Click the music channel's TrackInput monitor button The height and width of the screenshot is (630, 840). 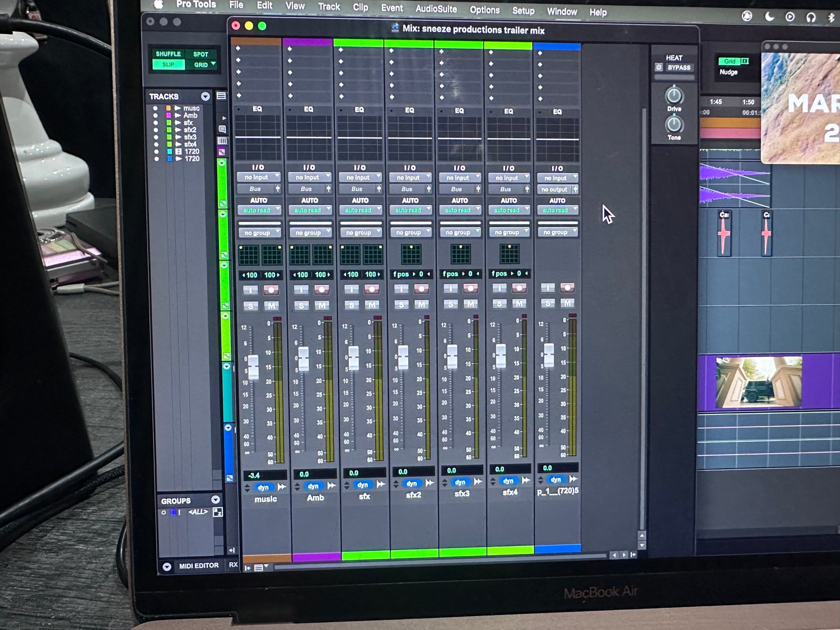pos(250,290)
